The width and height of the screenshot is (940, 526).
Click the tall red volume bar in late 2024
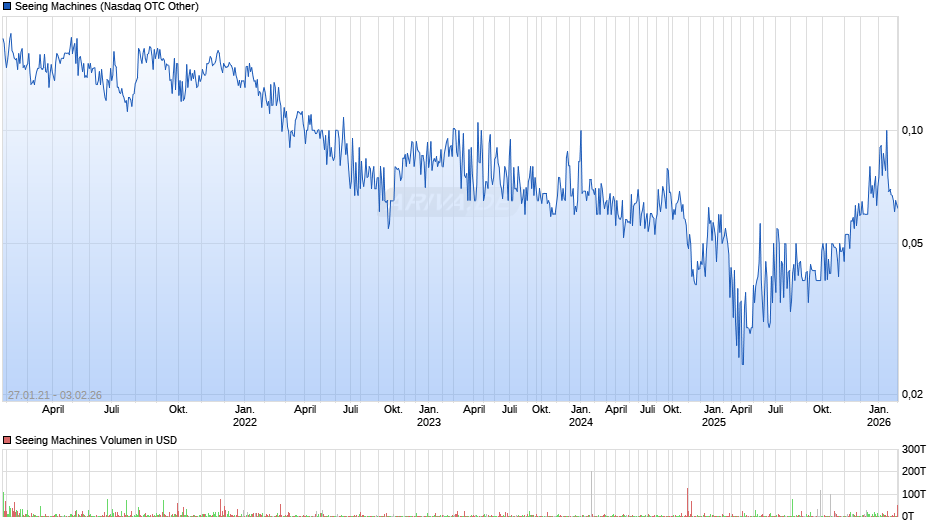tap(688, 503)
